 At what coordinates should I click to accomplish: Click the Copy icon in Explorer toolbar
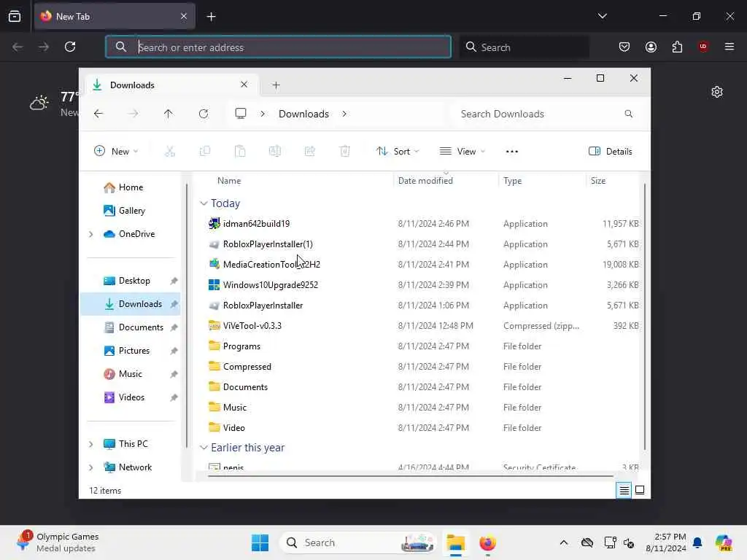click(x=205, y=152)
